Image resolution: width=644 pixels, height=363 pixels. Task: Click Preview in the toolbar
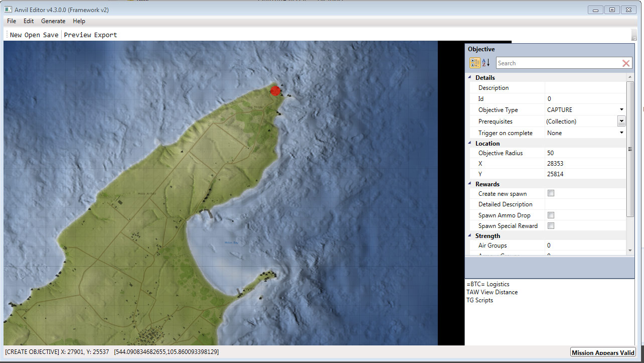[x=78, y=35]
